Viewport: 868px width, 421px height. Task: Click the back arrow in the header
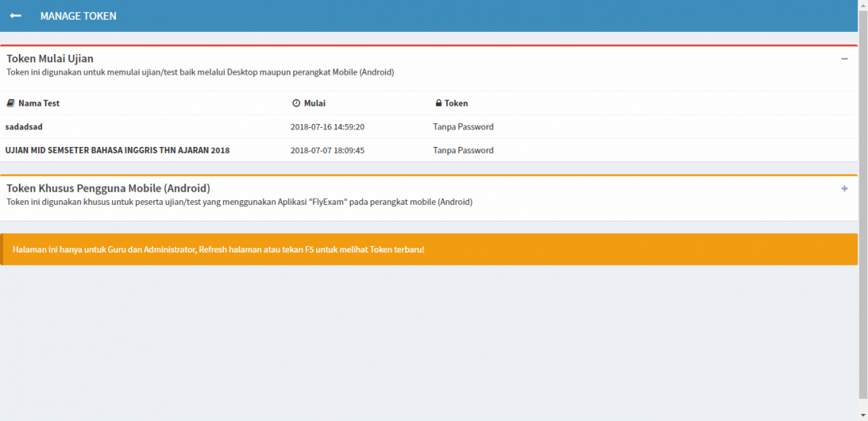pos(15,16)
